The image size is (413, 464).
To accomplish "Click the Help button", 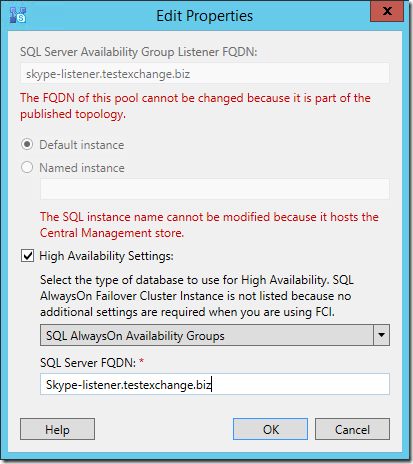I will [57, 429].
